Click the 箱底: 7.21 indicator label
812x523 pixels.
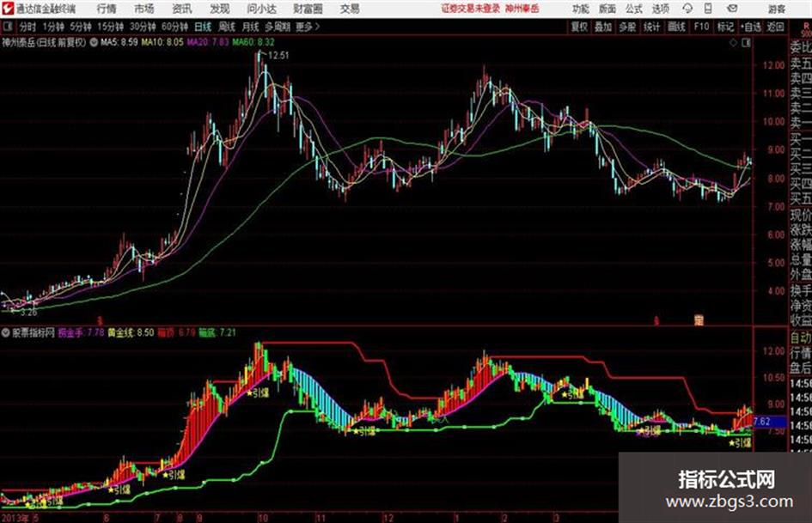click(217, 332)
